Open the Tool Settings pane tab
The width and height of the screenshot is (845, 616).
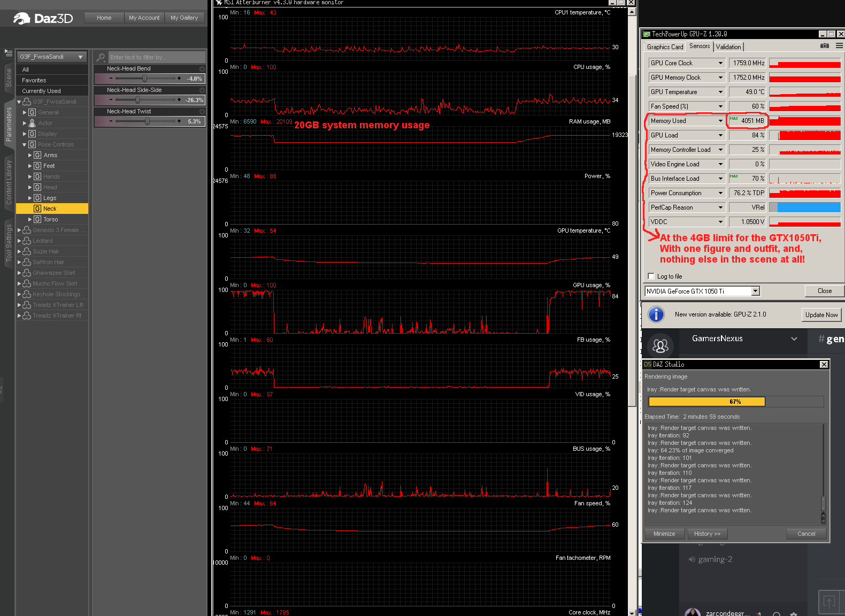pos(9,243)
